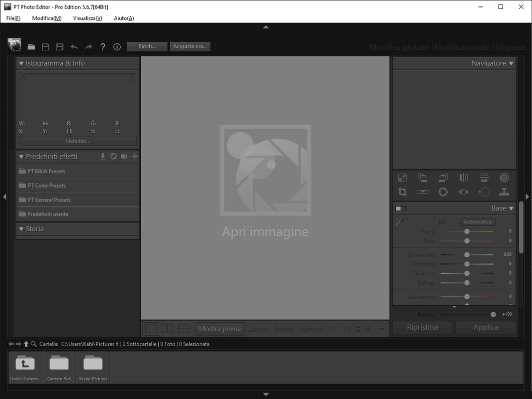Switch to Modifica globale tab
Viewport: 532px width, 399px height.
pos(399,47)
